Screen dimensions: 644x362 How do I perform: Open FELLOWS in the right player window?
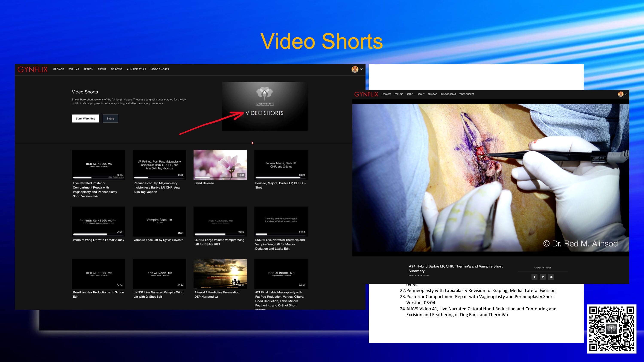(432, 94)
